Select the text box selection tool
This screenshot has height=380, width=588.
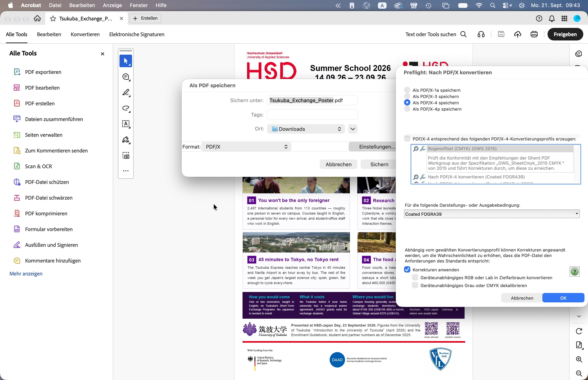coord(126,124)
